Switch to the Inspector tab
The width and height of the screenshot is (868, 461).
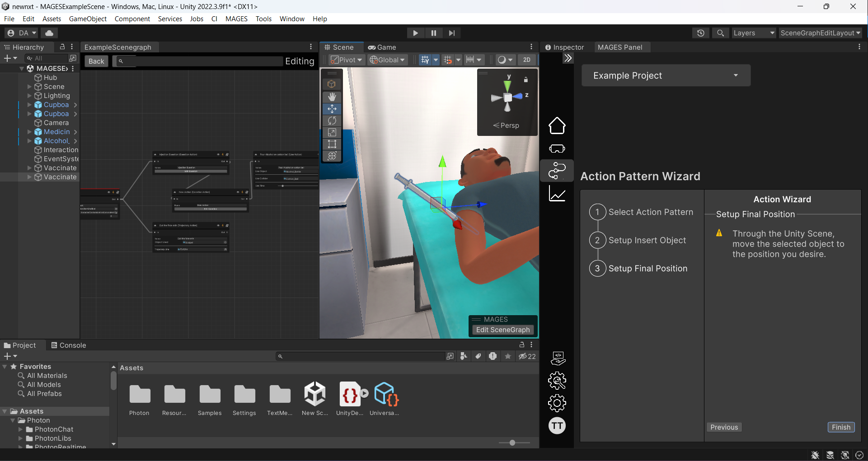point(564,47)
